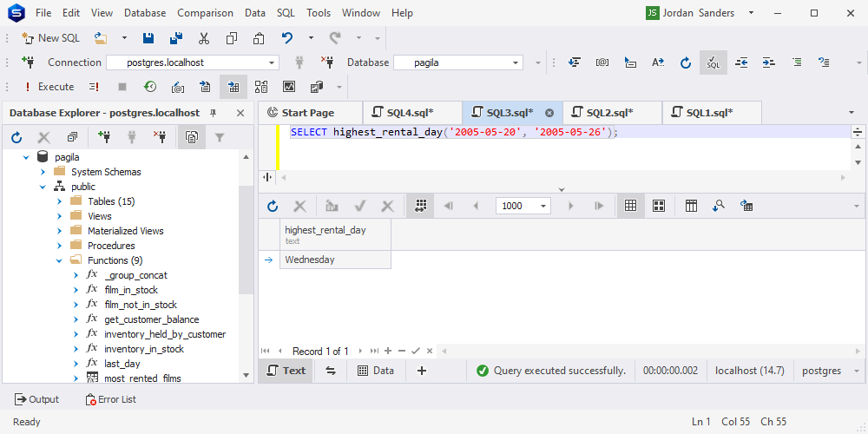The image size is (868, 434).
Task: Select the Wednesday result cell
Action: click(x=335, y=260)
